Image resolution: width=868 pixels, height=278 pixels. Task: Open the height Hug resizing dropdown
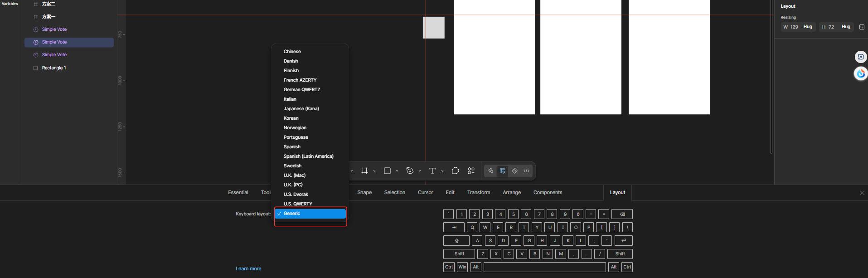pyautogui.click(x=846, y=27)
